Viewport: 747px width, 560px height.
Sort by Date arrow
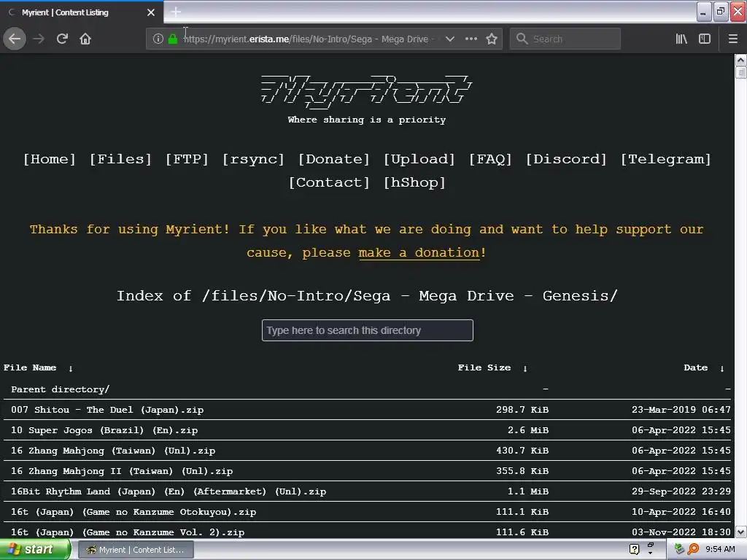click(722, 368)
